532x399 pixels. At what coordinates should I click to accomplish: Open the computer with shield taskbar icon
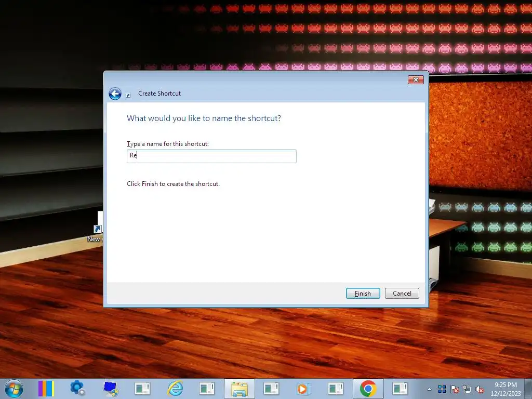tap(110, 389)
